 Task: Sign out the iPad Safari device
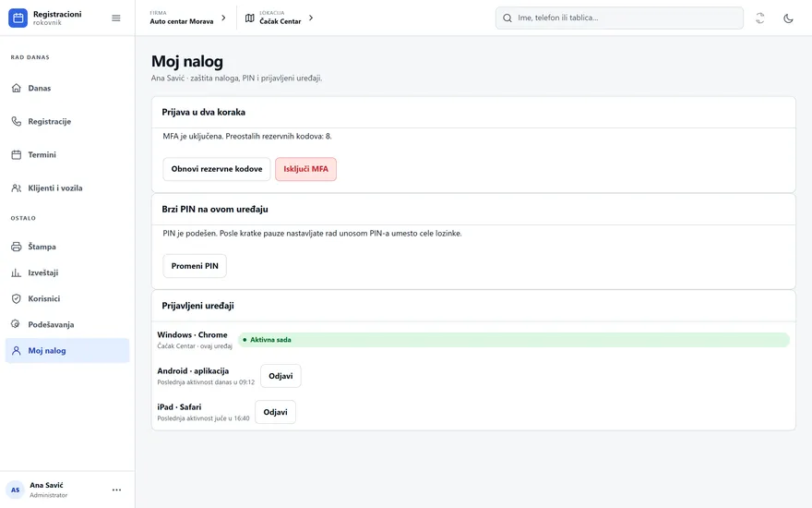[x=275, y=412]
